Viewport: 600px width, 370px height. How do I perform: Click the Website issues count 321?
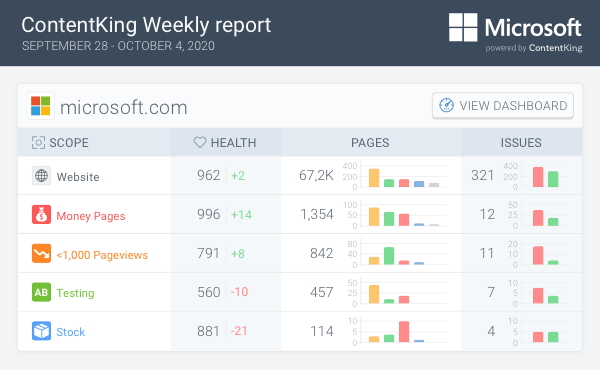[x=483, y=175]
